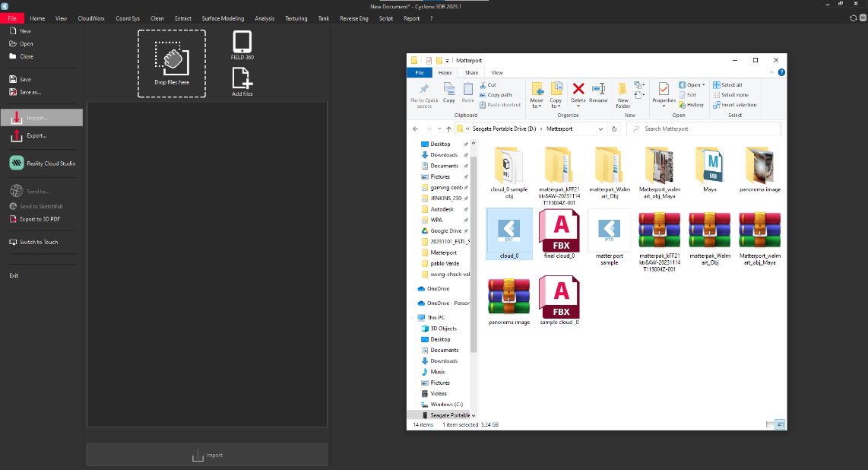Click Seagate Portable Drive (D:) in address bar
Viewport: 868px width, 470px height.
pos(504,129)
